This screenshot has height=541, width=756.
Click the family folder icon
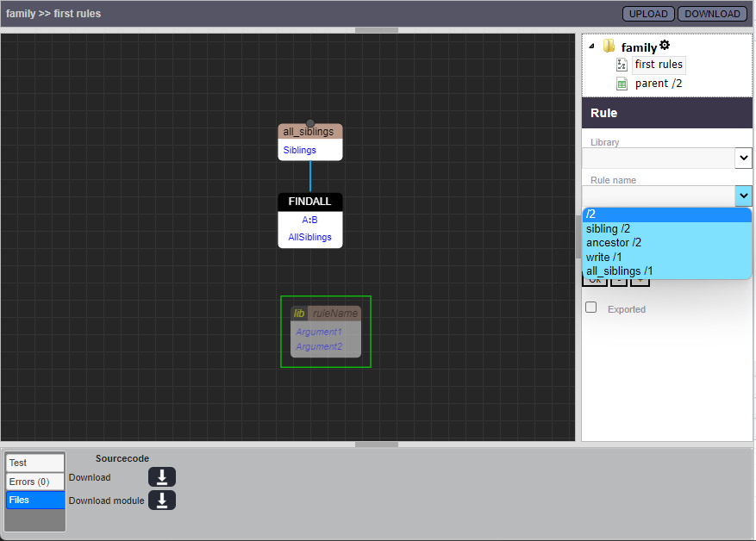coord(609,47)
